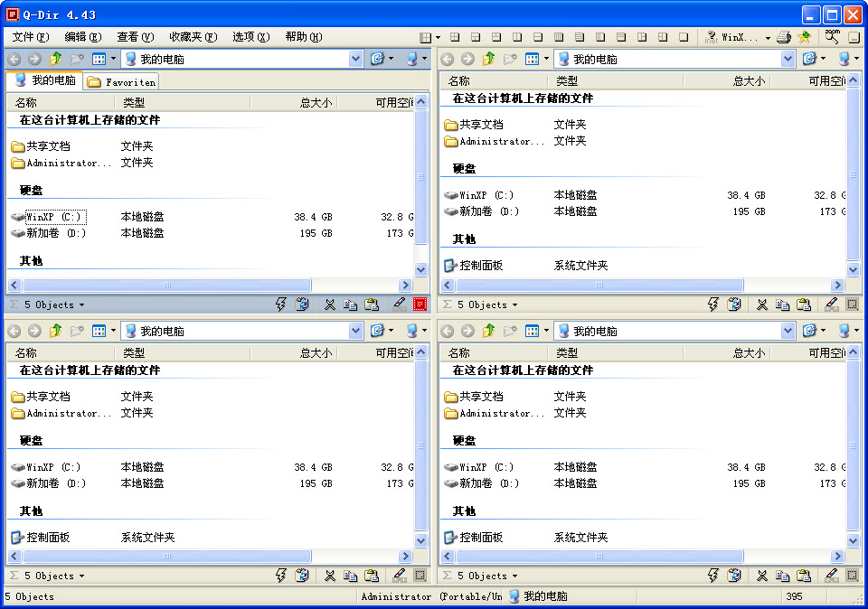This screenshot has width=868, height=609.
Task: Select the four equal panes layout icon
Action: point(455,37)
